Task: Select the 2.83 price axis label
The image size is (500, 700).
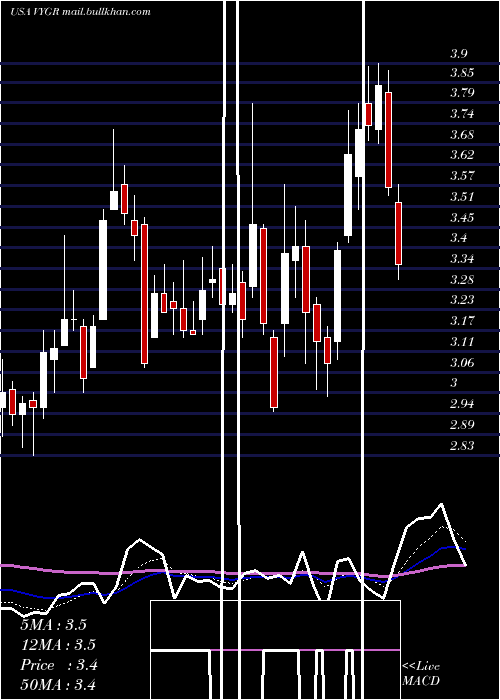Action: (462, 445)
